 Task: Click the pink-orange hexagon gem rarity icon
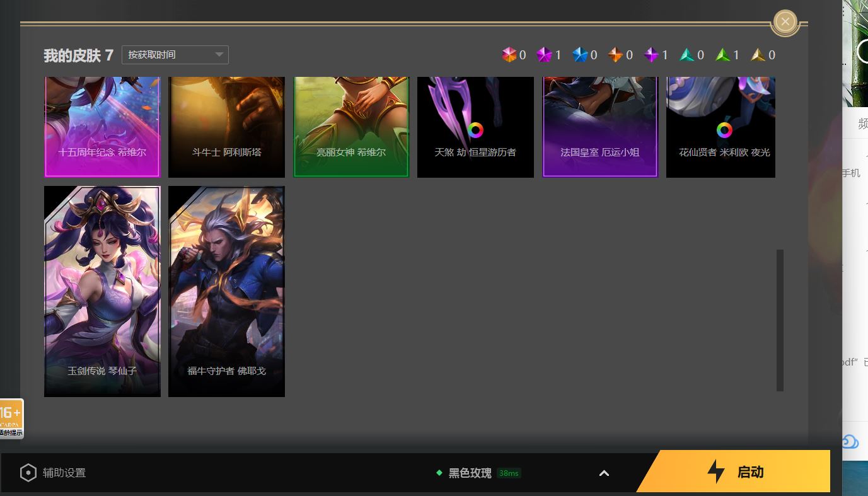coord(509,55)
